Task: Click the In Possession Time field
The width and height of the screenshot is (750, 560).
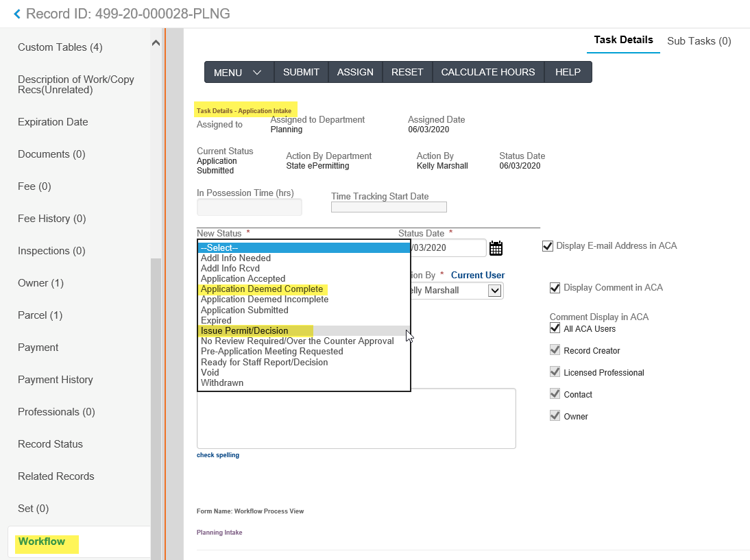Action: click(250, 207)
